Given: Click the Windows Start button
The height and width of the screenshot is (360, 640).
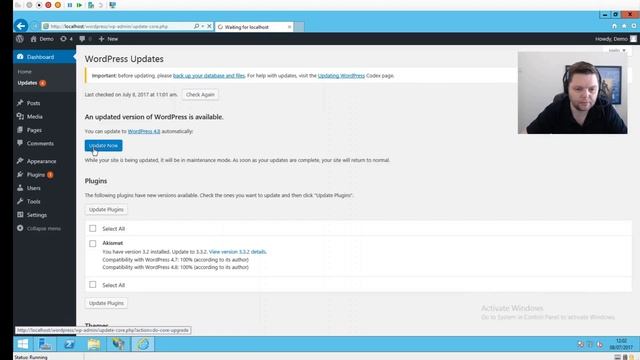Looking at the screenshot, I should point(23,344).
